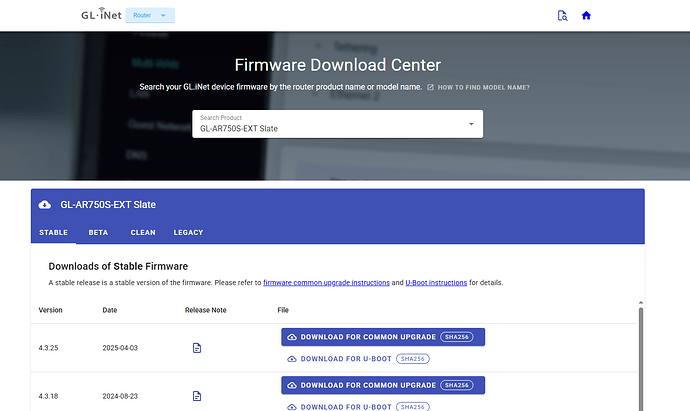Click the external link icon beside How To Find
The height and width of the screenshot is (411, 690).
click(430, 88)
